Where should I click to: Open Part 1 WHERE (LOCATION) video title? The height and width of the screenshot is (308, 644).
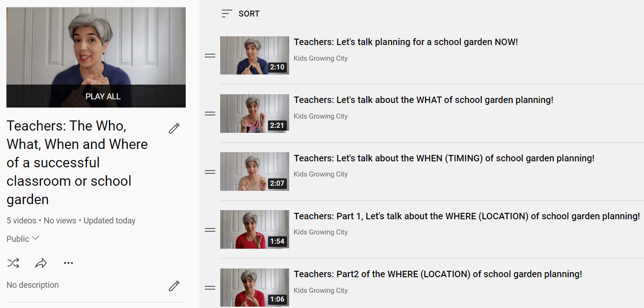click(467, 216)
